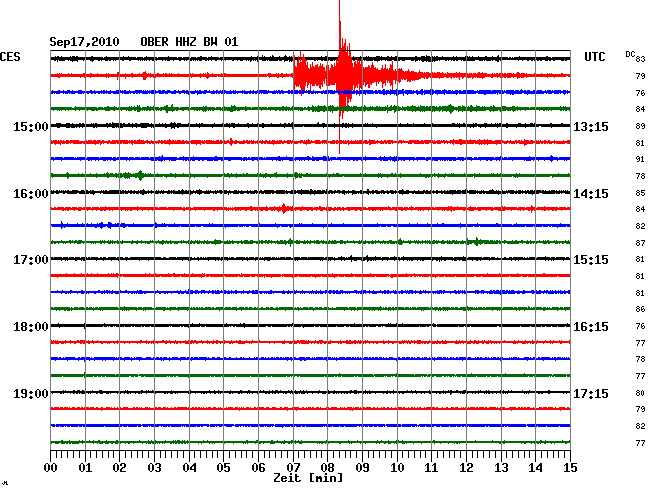
Task: Click the UTC column header
Action: [x=594, y=57]
